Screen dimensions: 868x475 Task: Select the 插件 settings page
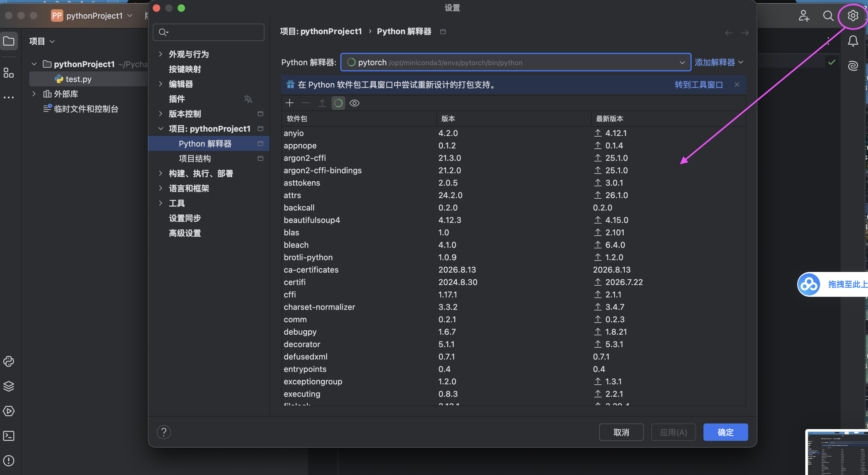pyautogui.click(x=177, y=99)
